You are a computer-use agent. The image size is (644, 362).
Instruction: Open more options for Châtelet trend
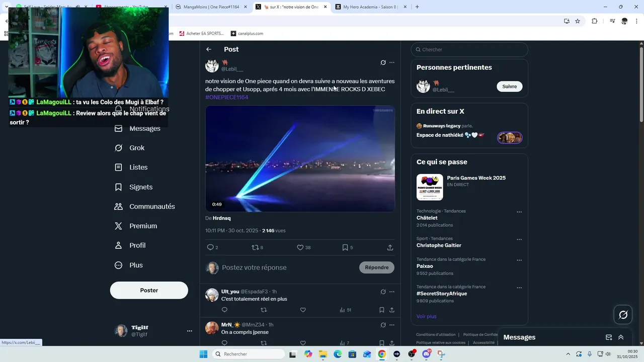coord(519,212)
